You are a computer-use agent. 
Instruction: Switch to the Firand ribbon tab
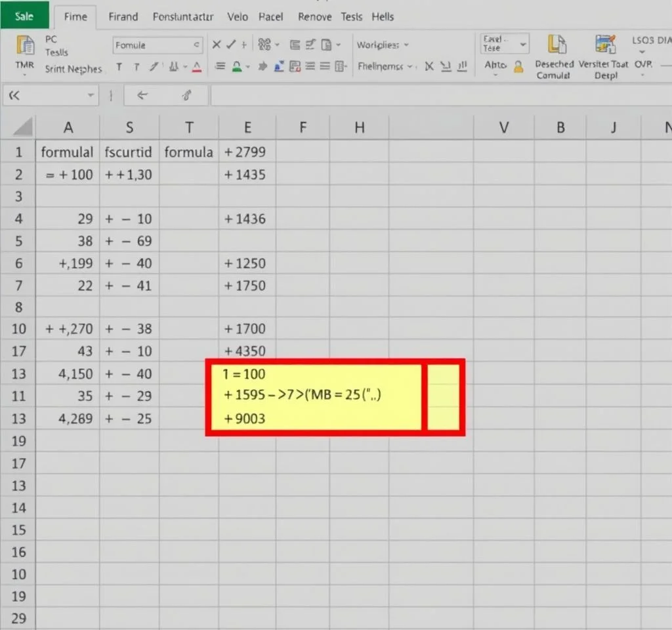coord(123,16)
